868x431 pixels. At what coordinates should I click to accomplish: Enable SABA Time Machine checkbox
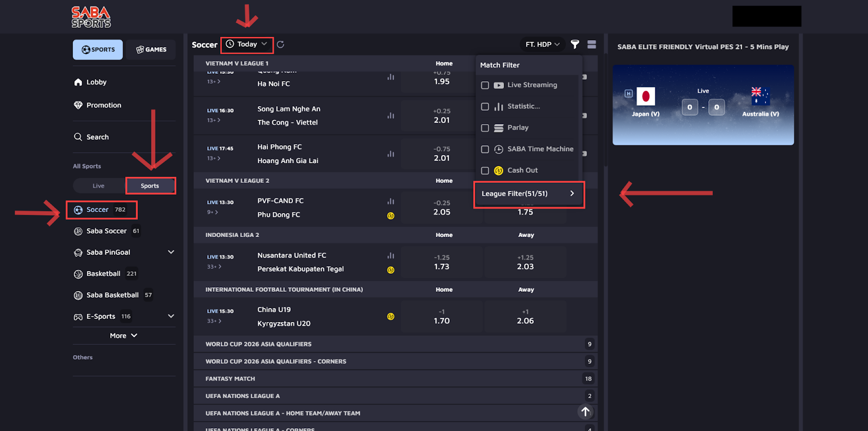coord(485,149)
